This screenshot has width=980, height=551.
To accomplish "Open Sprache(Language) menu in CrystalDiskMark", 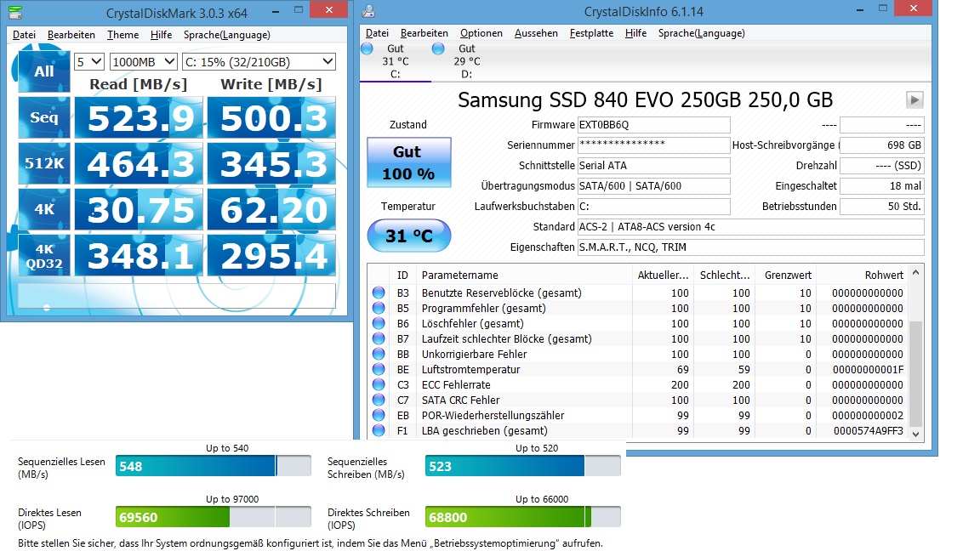I will tap(227, 34).
